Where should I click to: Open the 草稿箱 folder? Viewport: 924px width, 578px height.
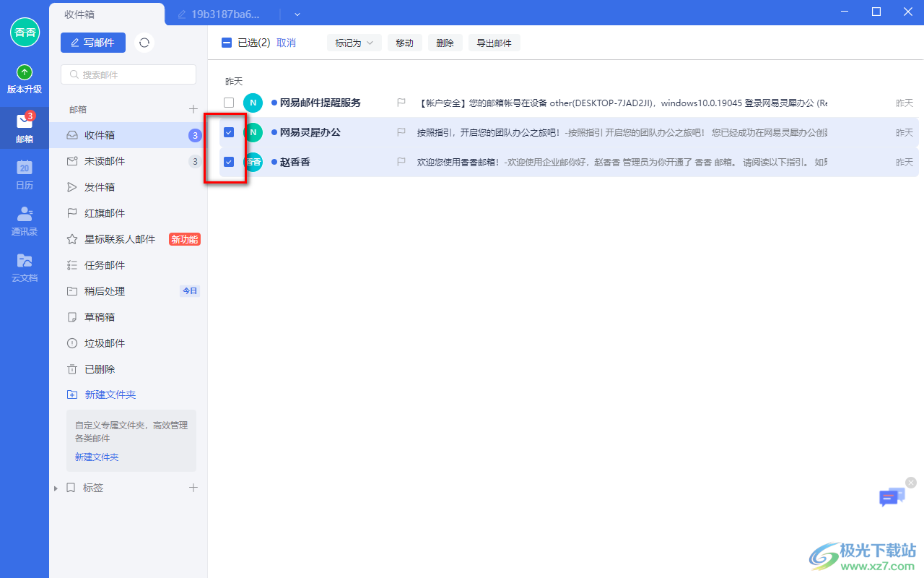point(128,317)
